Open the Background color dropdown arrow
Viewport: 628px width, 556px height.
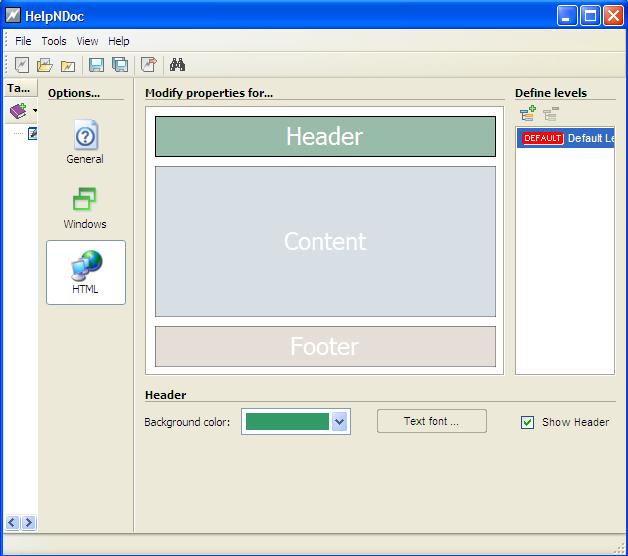point(339,421)
